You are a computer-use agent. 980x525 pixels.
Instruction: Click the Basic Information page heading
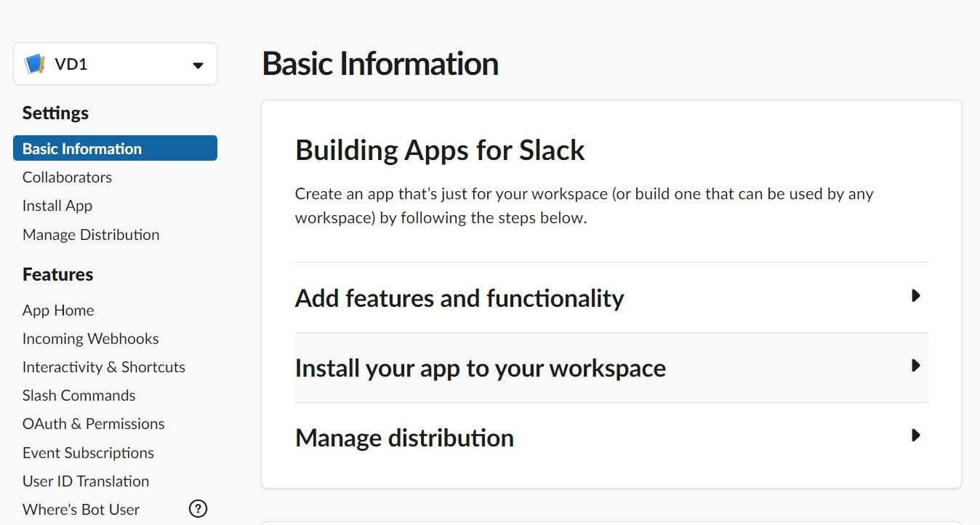click(380, 64)
